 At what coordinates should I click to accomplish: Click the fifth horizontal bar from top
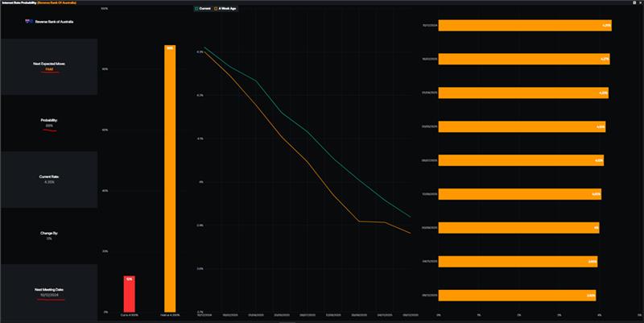tap(521, 160)
